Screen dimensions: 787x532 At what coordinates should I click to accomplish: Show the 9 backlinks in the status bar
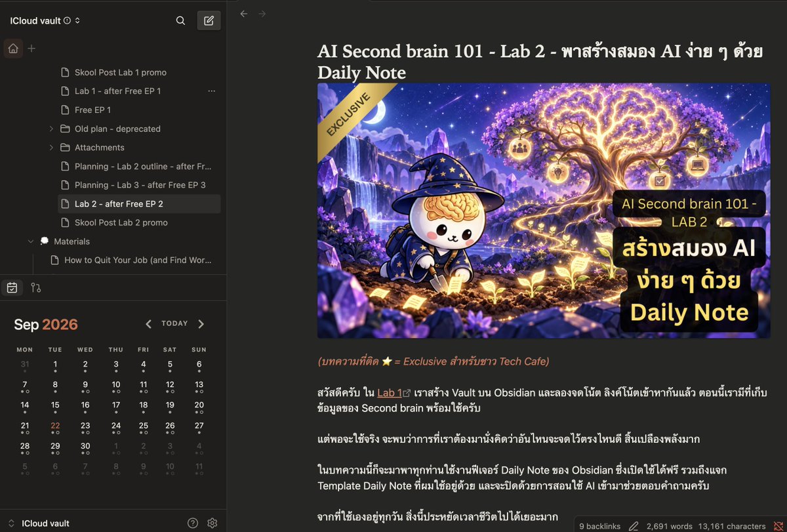coord(599,526)
